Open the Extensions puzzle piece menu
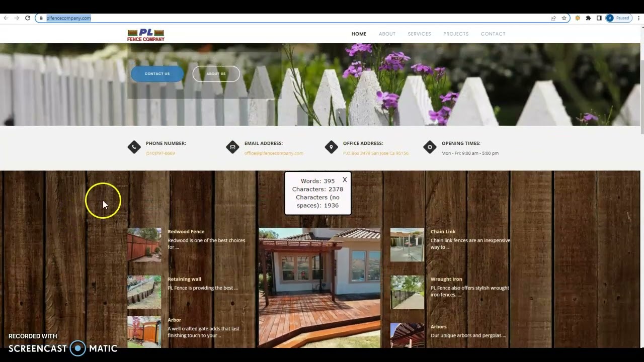Image resolution: width=644 pixels, height=362 pixels. tap(588, 18)
